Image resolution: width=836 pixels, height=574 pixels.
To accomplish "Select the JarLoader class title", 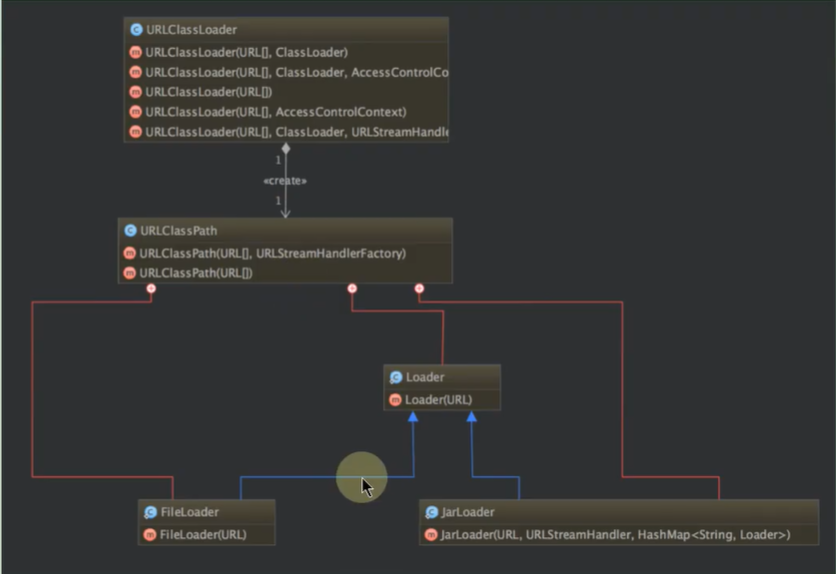I will [467, 513].
